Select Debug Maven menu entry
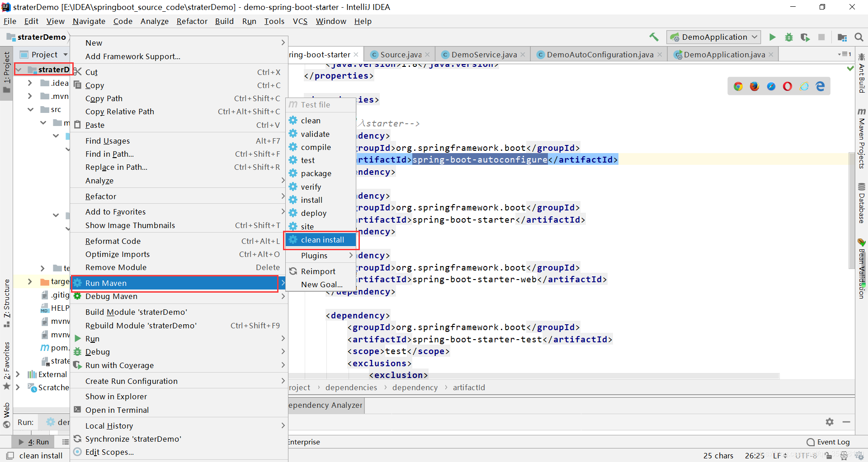Screen dimensions: 868x462 pyautogui.click(x=179, y=296)
